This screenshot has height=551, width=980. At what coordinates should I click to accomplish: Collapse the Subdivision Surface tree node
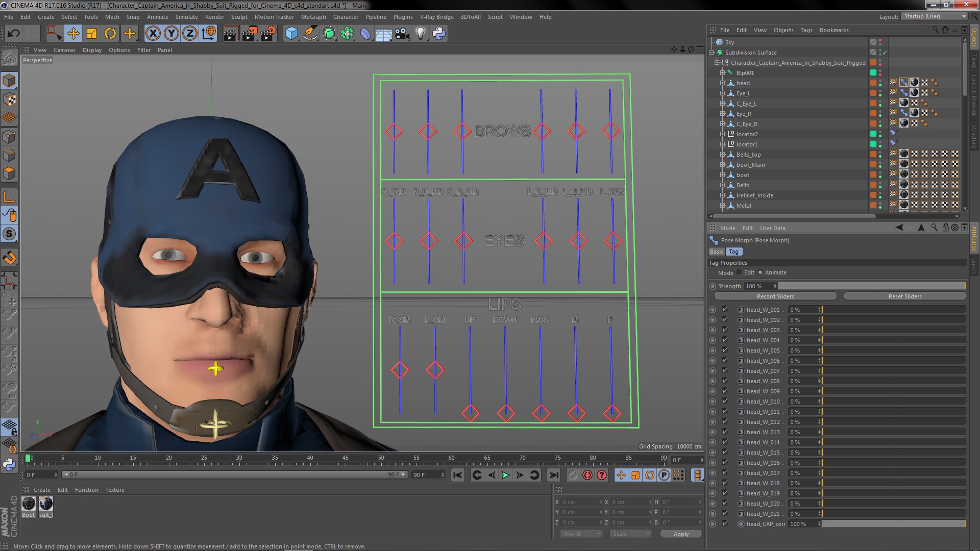click(712, 53)
